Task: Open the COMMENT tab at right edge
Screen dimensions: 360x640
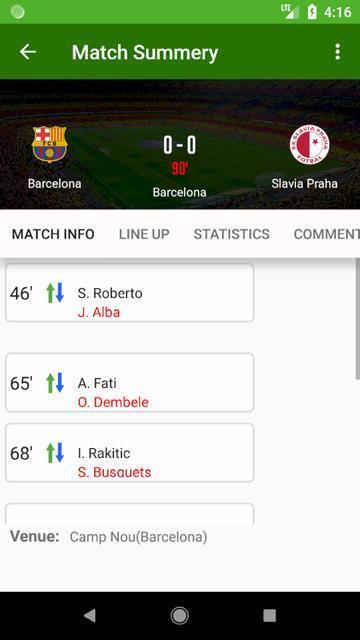Action: 327,234
